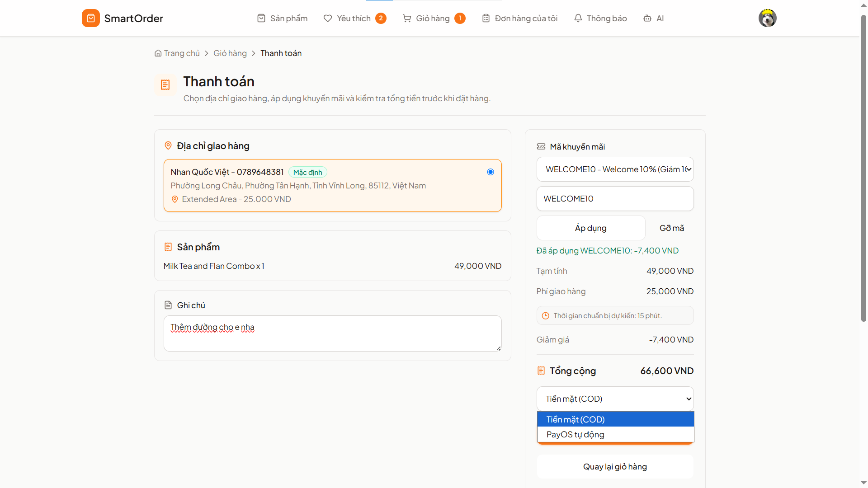Image resolution: width=868 pixels, height=488 pixels.
Task: Click the Ghi chú note textarea
Action: (x=332, y=333)
